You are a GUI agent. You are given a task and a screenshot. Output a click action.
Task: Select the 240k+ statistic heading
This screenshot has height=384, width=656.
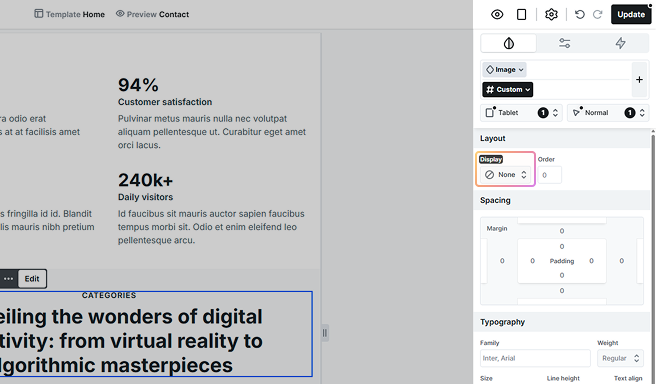[145, 180]
